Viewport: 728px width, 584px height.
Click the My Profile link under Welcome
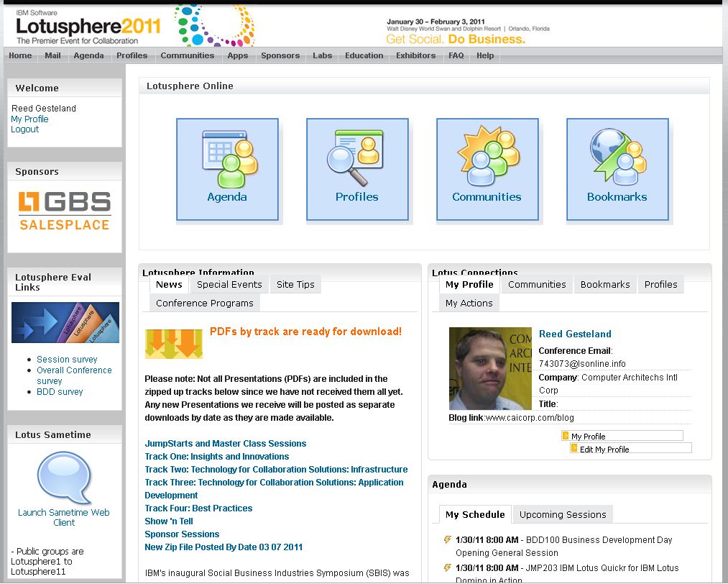tap(29, 119)
